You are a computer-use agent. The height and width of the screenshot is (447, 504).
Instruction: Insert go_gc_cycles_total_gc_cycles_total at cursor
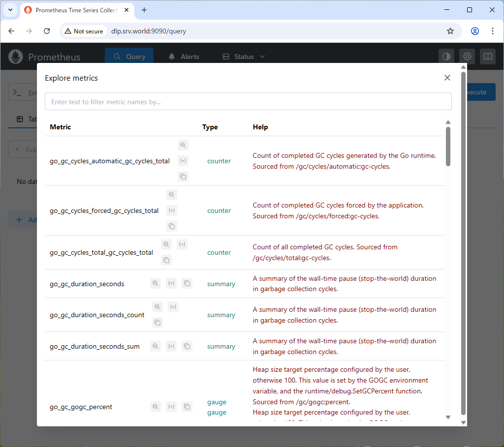click(182, 244)
